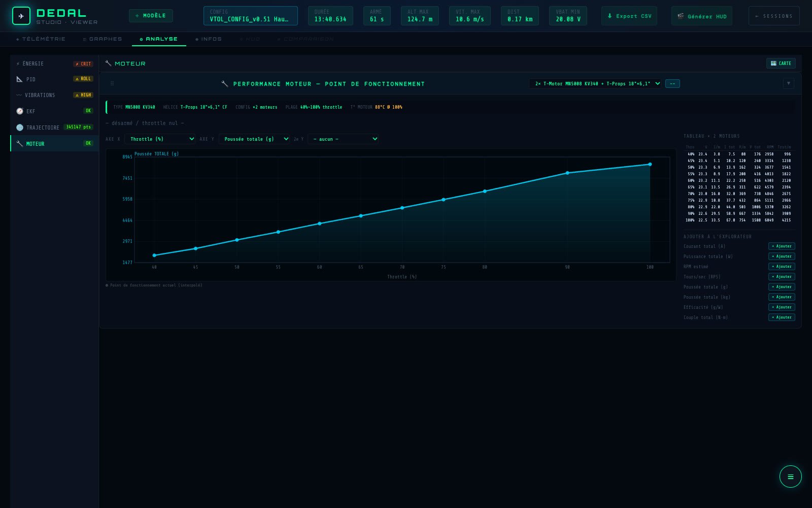Open the AXE Y Poussée totale dropdown

pos(254,139)
